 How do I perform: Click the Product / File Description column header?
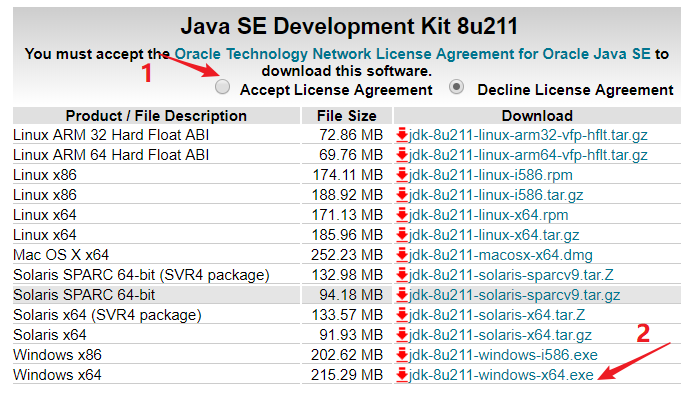click(156, 116)
